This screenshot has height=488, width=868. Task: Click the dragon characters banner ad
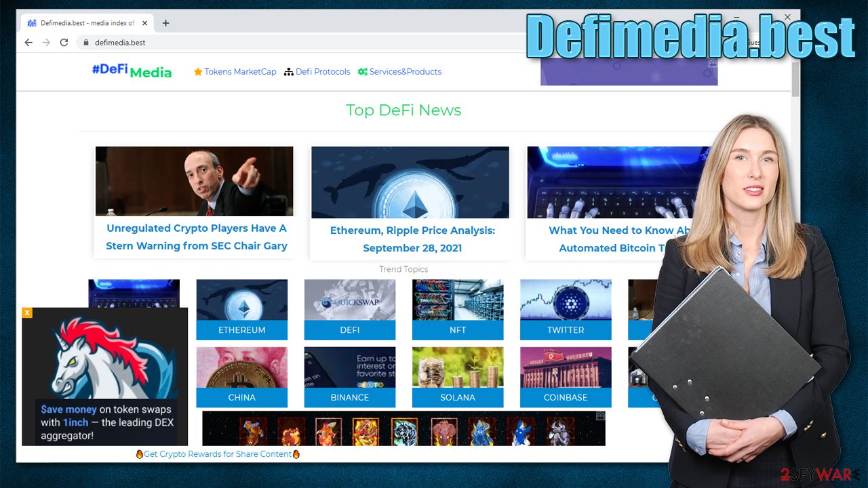(403, 428)
